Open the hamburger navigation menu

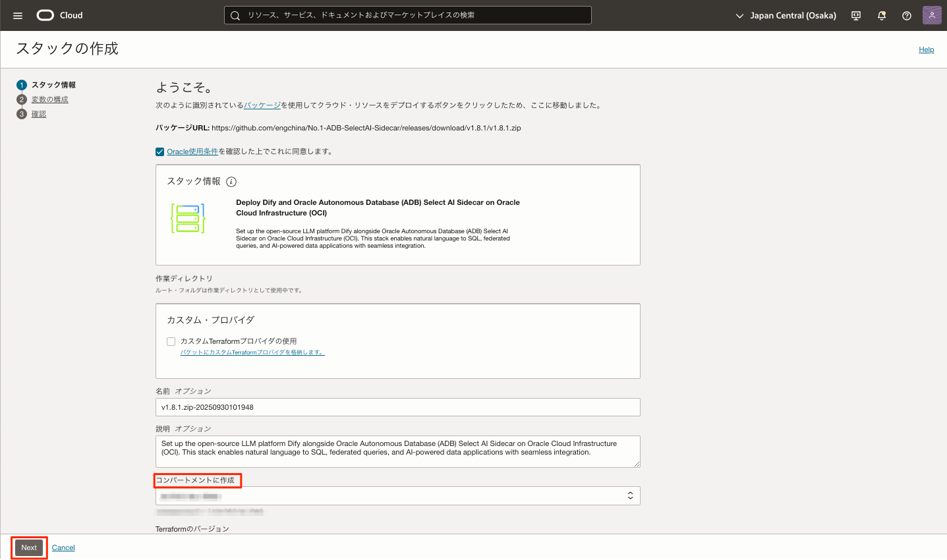click(x=18, y=16)
